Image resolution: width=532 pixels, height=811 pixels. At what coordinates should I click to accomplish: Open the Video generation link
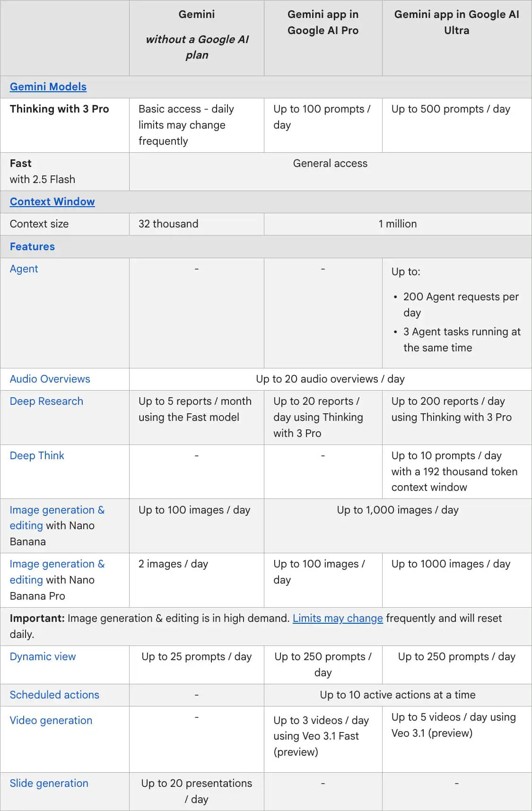(x=51, y=720)
